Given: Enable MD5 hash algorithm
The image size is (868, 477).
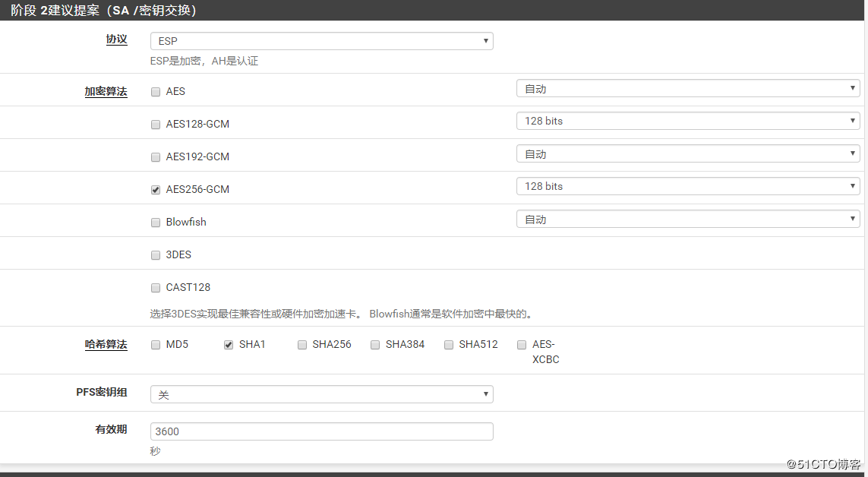Looking at the screenshot, I should 156,345.
